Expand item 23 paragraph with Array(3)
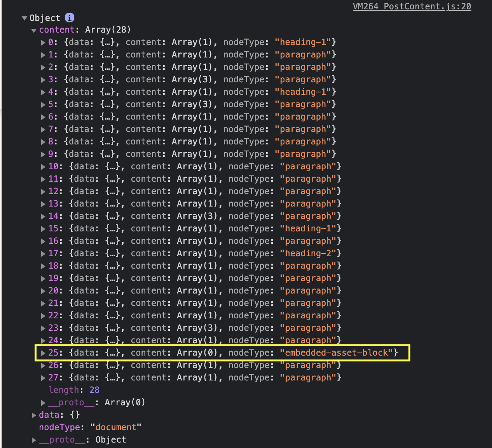The height and width of the screenshot is (448, 492). click(x=43, y=328)
